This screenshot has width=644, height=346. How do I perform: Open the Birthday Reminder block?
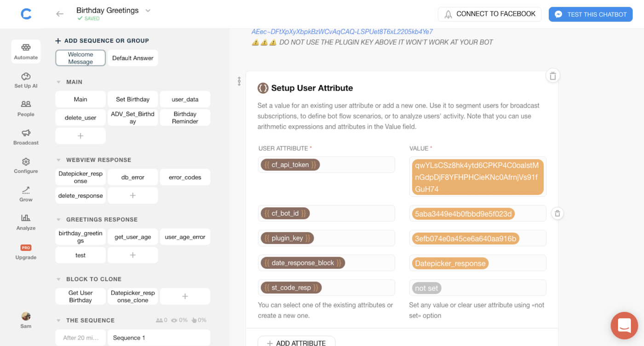click(x=185, y=117)
